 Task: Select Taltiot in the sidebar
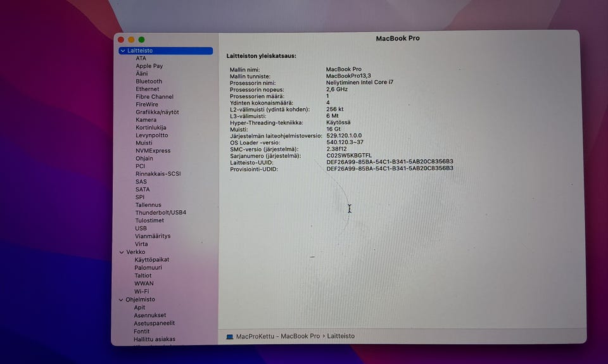point(142,275)
